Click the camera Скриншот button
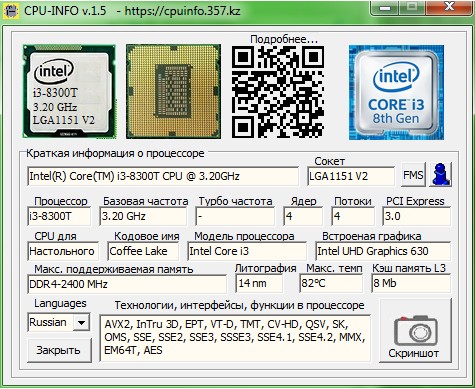The height and width of the screenshot is (389, 475). (416, 331)
